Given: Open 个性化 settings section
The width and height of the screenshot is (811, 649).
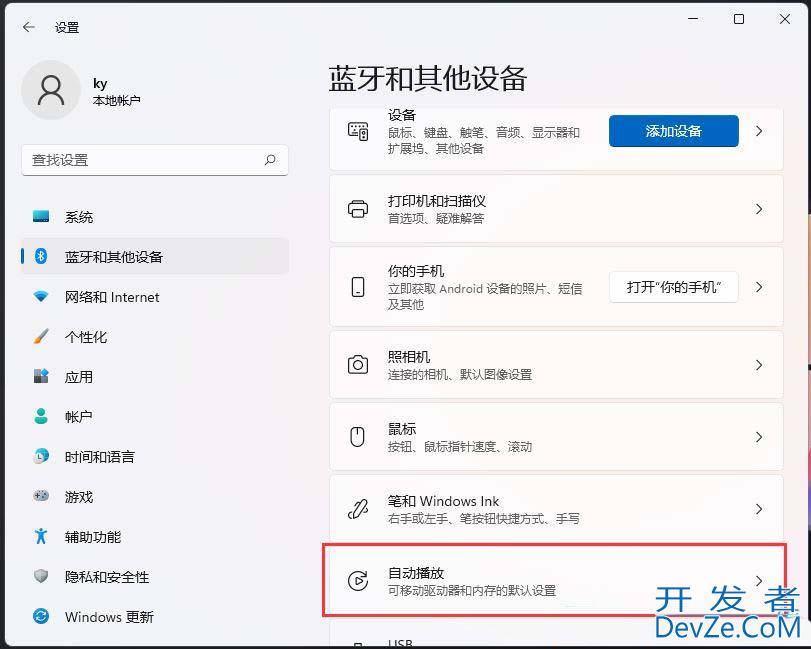Looking at the screenshot, I should coord(155,337).
